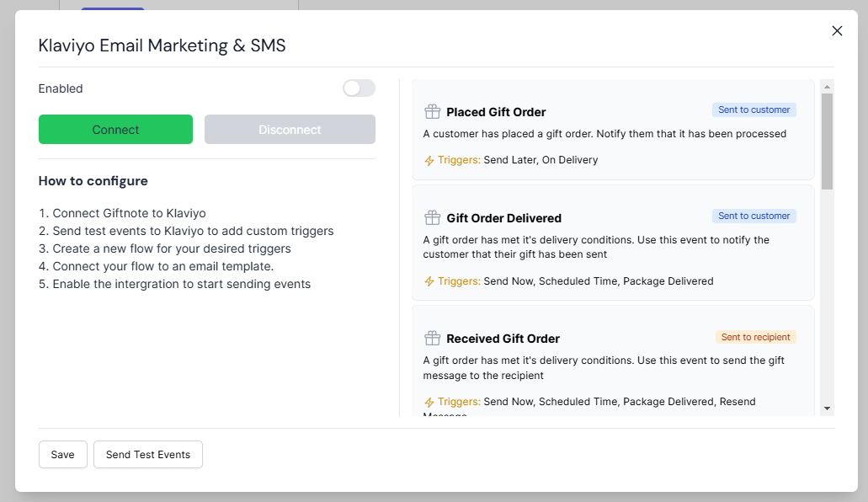Click the lightning icon in the Received Gift Order card

point(429,403)
